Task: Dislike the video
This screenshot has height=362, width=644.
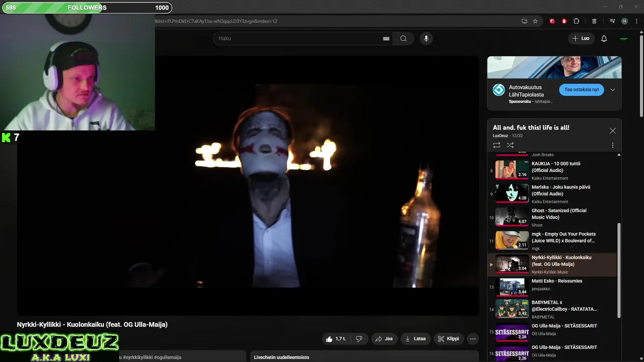Action: click(359, 339)
